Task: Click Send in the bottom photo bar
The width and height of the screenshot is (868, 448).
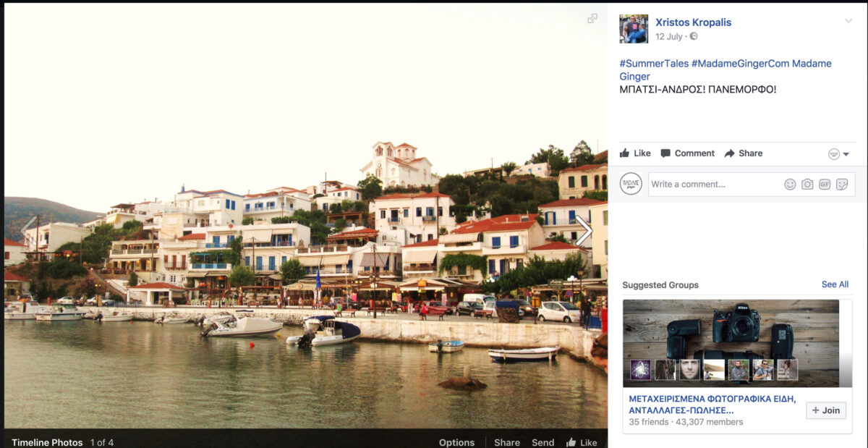Action: coord(542,442)
